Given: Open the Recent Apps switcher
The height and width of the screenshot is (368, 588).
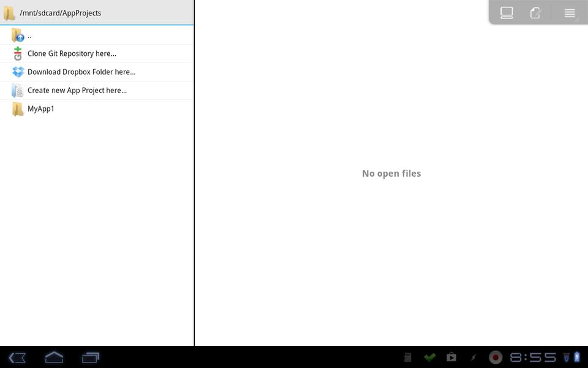Looking at the screenshot, I should pyautogui.click(x=91, y=357).
